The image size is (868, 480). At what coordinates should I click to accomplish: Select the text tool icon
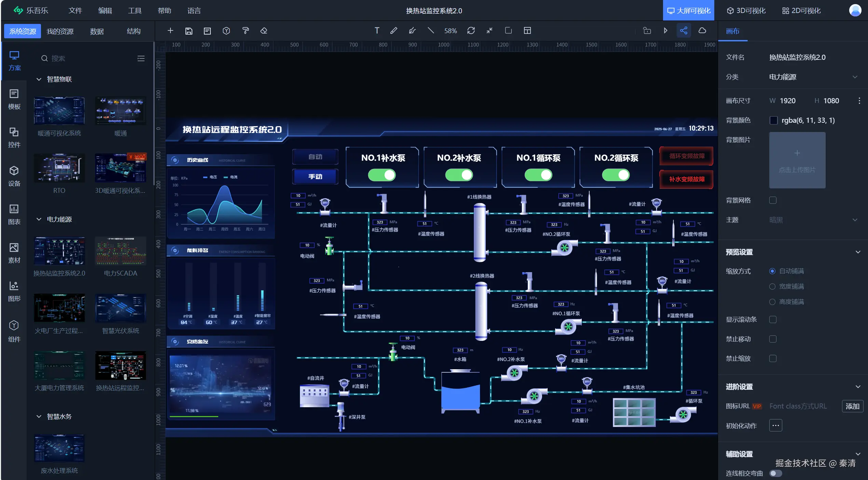click(377, 31)
